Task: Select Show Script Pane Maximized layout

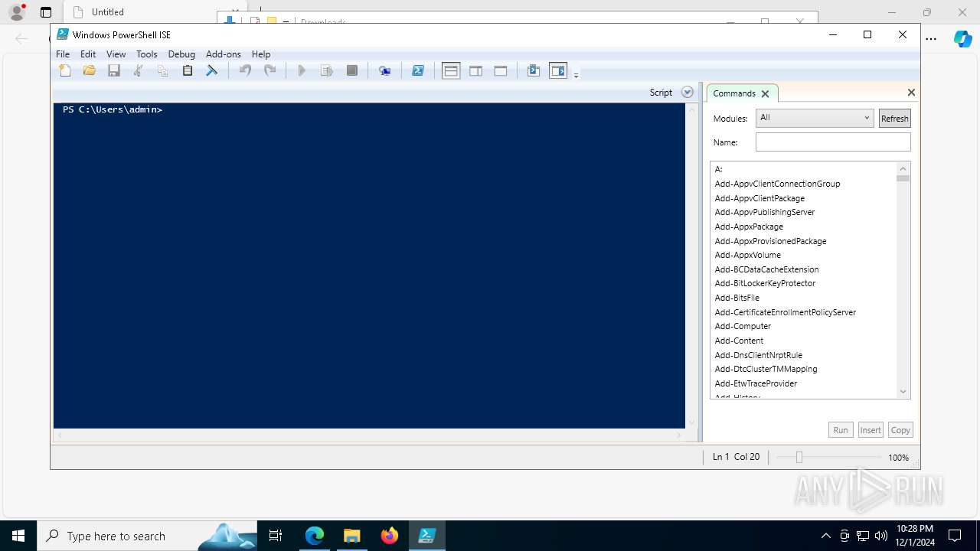Action: pyautogui.click(x=501, y=71)
